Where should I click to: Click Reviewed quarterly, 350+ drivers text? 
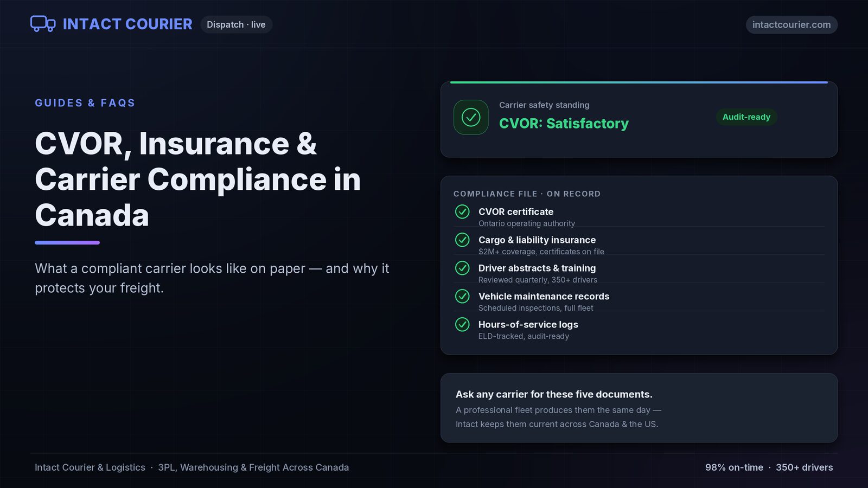(538, 280)
